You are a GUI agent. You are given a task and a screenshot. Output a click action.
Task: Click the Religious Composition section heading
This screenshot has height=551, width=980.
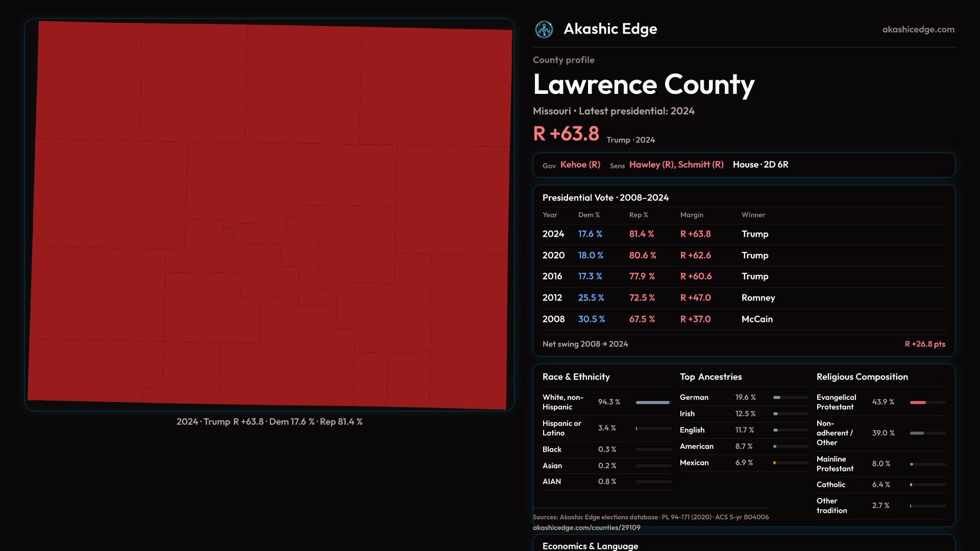[x=862, y=377]
